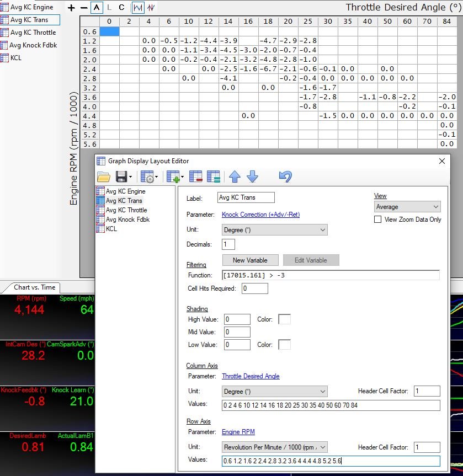Select the highlighted blue cell at row 0.6
Image resolution: width=463 pixels, height=476 pixels.
109,31
